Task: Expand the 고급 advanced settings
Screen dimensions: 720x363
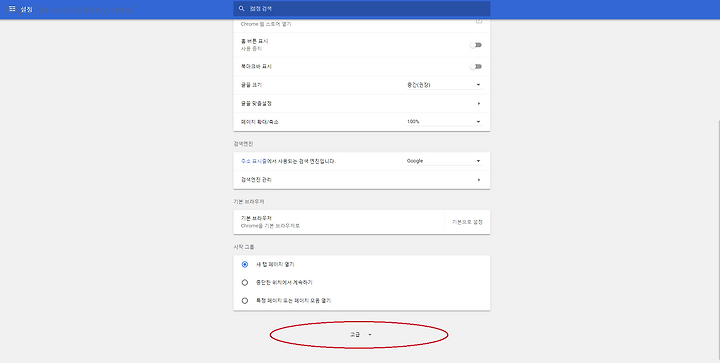Action: coord(360,335)
